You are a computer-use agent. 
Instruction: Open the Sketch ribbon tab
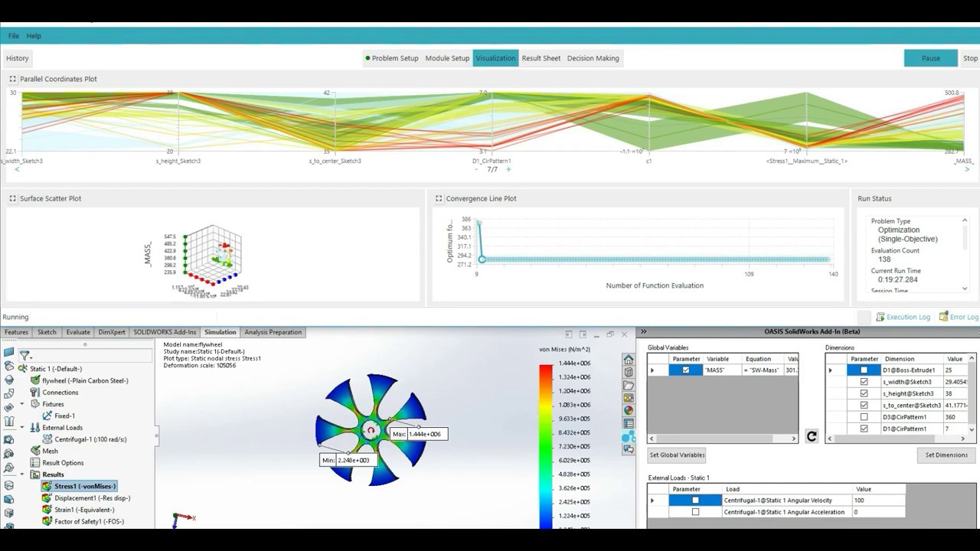click(47, 332)
